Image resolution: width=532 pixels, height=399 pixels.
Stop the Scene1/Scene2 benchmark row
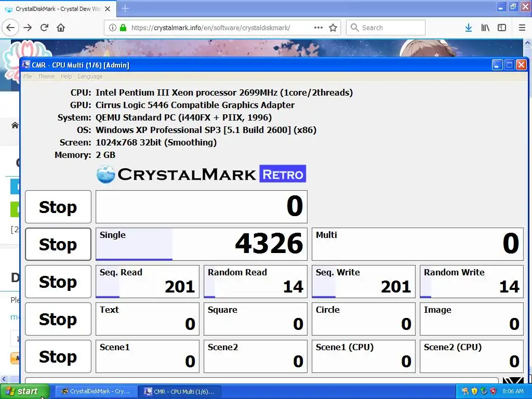[x=58, y=356]
